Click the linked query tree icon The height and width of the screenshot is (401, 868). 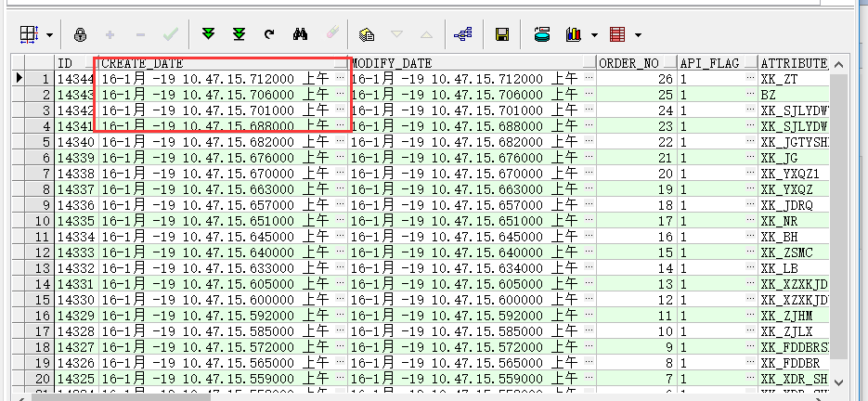coord(463,34)
